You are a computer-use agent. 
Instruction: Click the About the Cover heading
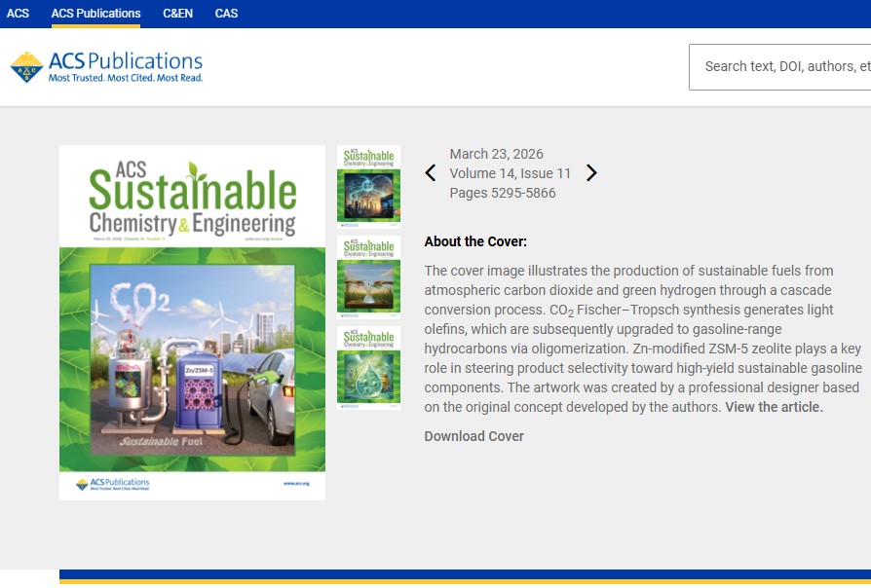(x=475, y=241)
